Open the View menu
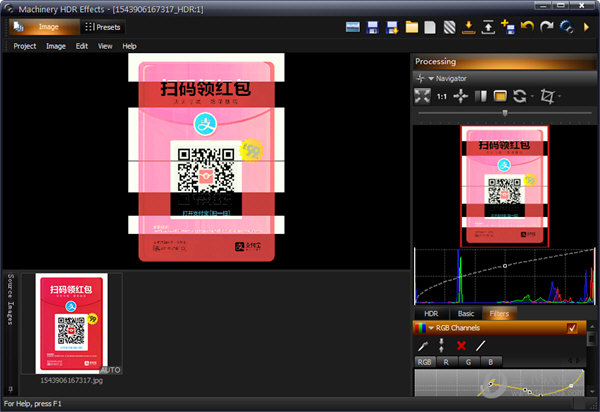The height and width of the screenshot is (412, 600). tap(105, 46)
